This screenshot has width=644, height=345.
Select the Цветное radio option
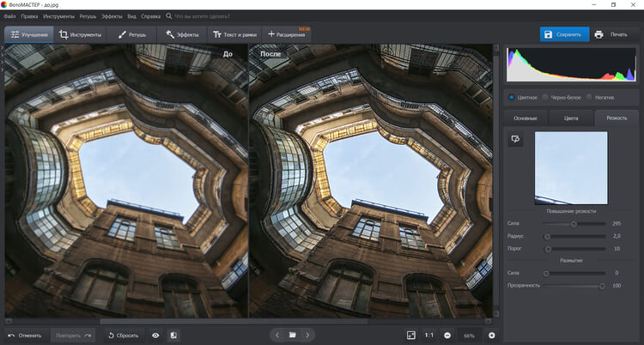(512, 97)
